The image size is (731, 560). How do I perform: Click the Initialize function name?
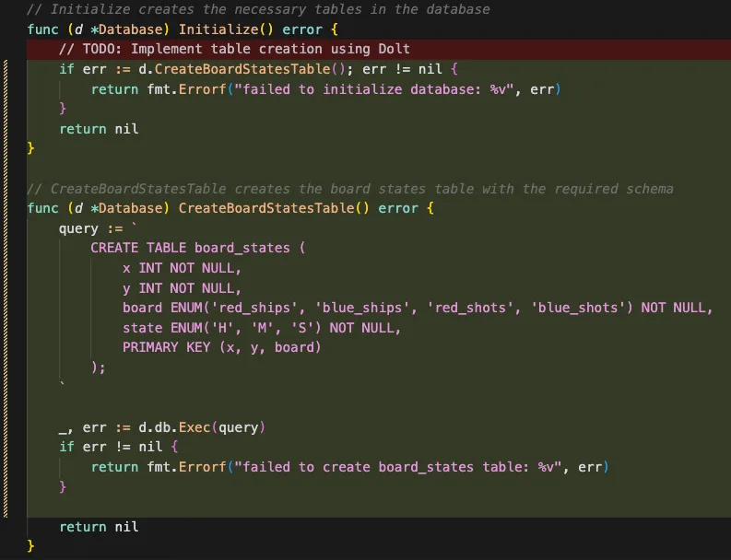click(x=217, y=29)
